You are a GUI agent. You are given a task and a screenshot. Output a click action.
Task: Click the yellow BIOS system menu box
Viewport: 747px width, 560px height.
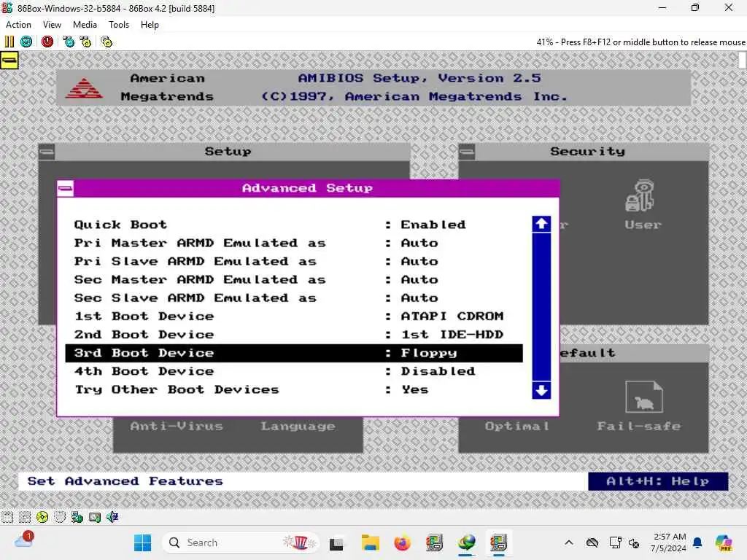9,61
